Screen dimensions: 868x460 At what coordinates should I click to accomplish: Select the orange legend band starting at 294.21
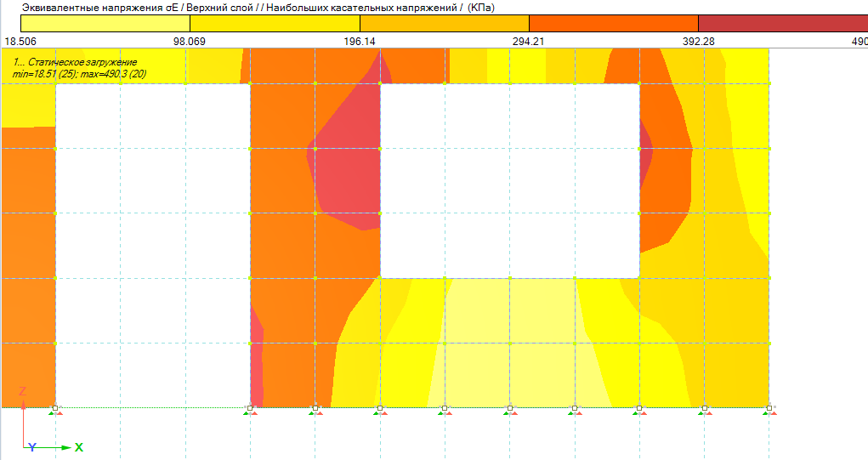[x=614, y=23]
